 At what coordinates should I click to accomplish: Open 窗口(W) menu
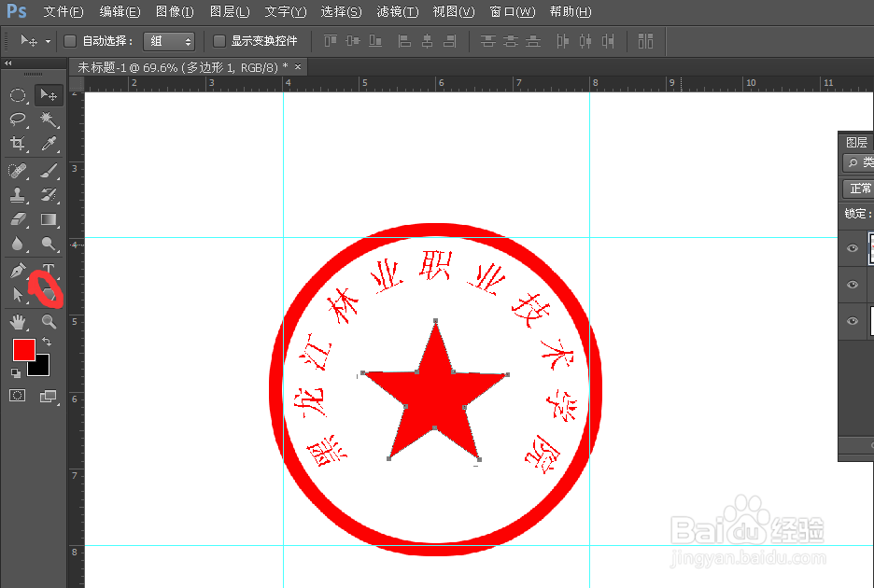tap(513, 12)
